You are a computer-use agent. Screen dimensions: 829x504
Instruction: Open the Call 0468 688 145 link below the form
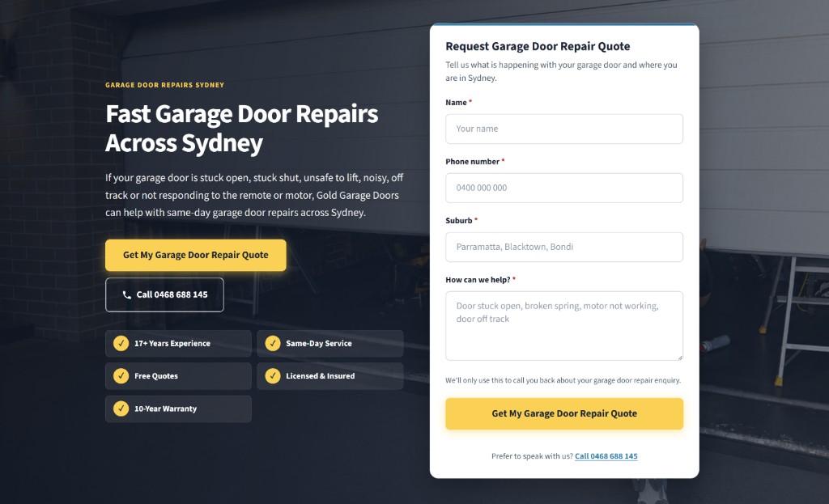pyautogui.click(x=606, y=456)
